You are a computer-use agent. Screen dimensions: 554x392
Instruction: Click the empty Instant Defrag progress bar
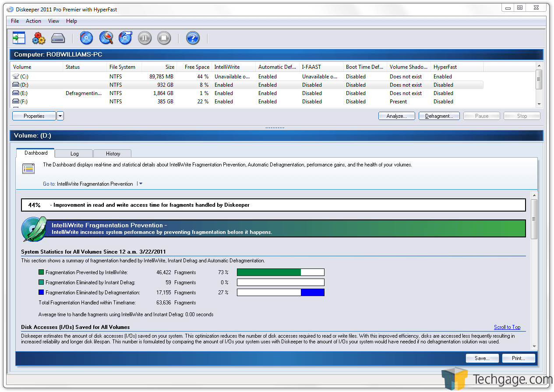[x=281, y=283]
